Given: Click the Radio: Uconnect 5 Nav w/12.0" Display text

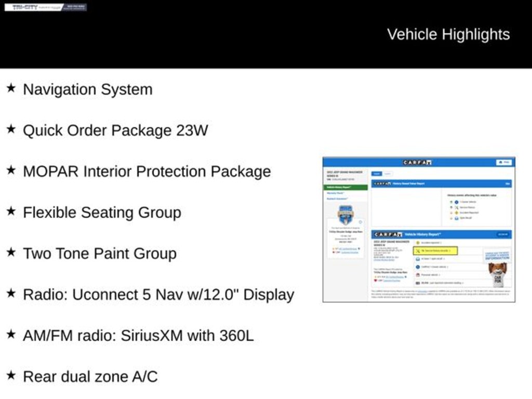Looking at the screenshot, I should click(x=158, y=295).
